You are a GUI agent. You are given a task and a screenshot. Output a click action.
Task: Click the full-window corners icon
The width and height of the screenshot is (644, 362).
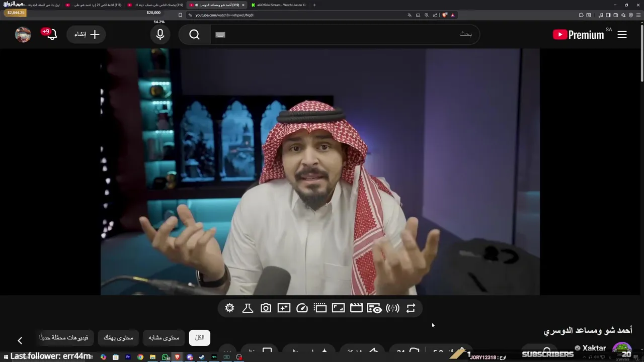coord(338,308)
